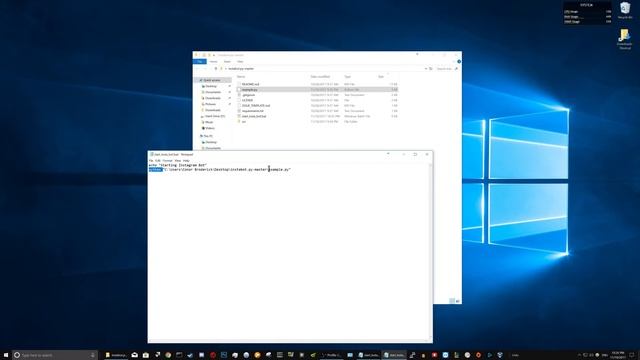The image size is (640, 360).
Task: Switch to the Share ribbon tab
Action: [x=227, y=62]
